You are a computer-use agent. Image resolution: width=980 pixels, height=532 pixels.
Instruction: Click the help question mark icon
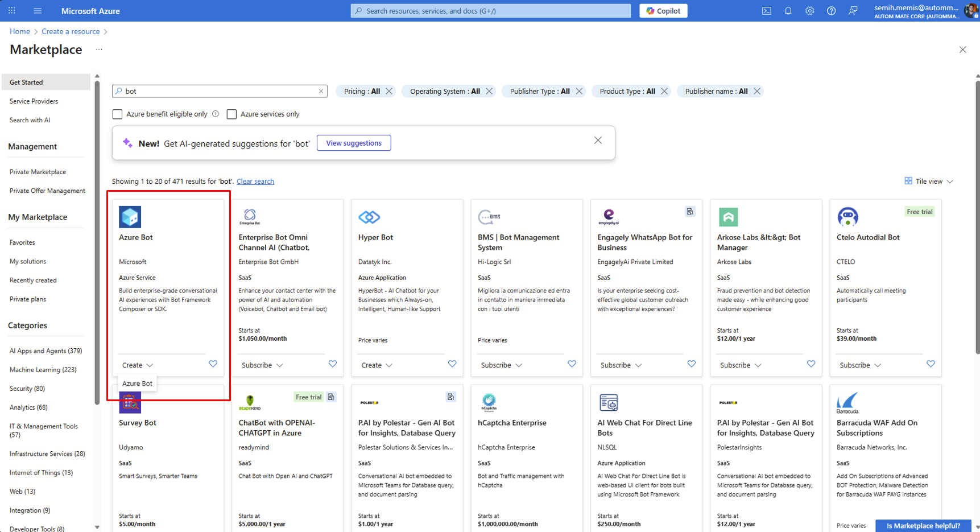click(831, 11)
